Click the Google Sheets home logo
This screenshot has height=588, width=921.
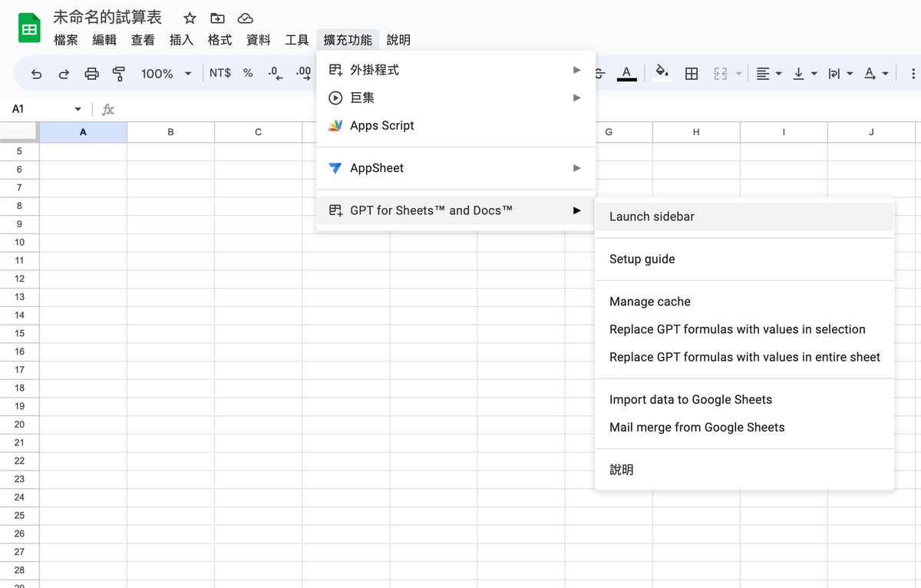coord(29,28)
